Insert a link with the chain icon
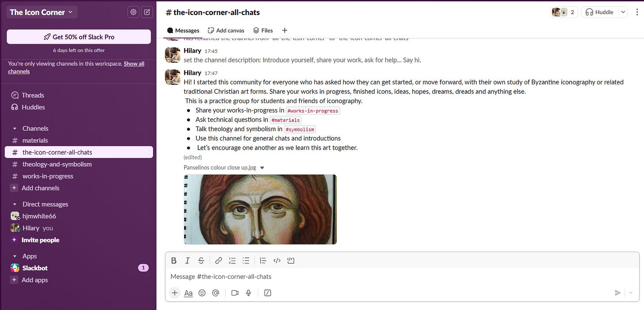Screen dimensions: 644x310 [218, 261]
